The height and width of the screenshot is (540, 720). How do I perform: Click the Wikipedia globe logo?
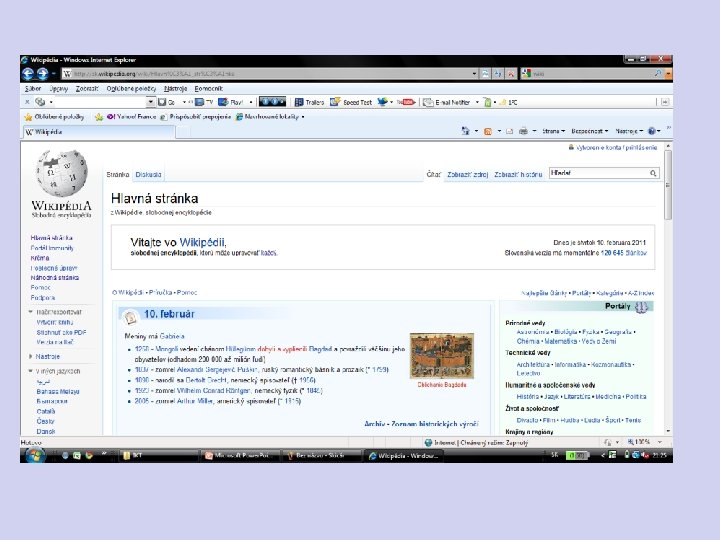pyautogui.click(x=62, y=173)
